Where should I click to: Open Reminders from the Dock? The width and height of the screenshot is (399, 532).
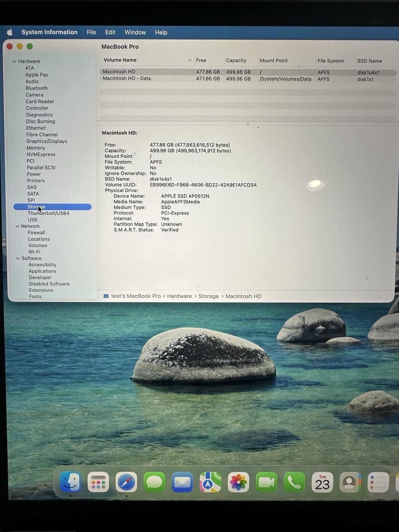[378, 482]
